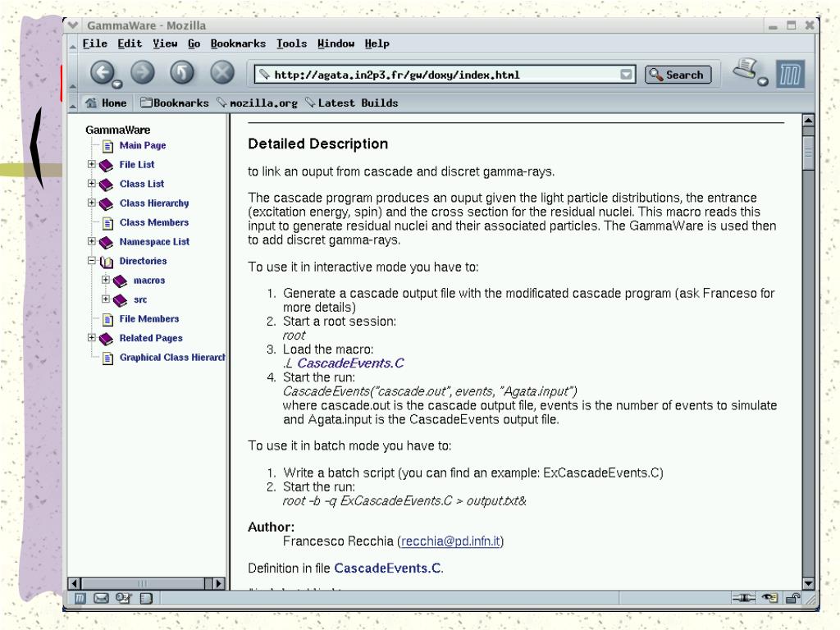Screen dimensions: 840x630
Task: Open the Address Book icon in status bar
Action: coord(146,598)
